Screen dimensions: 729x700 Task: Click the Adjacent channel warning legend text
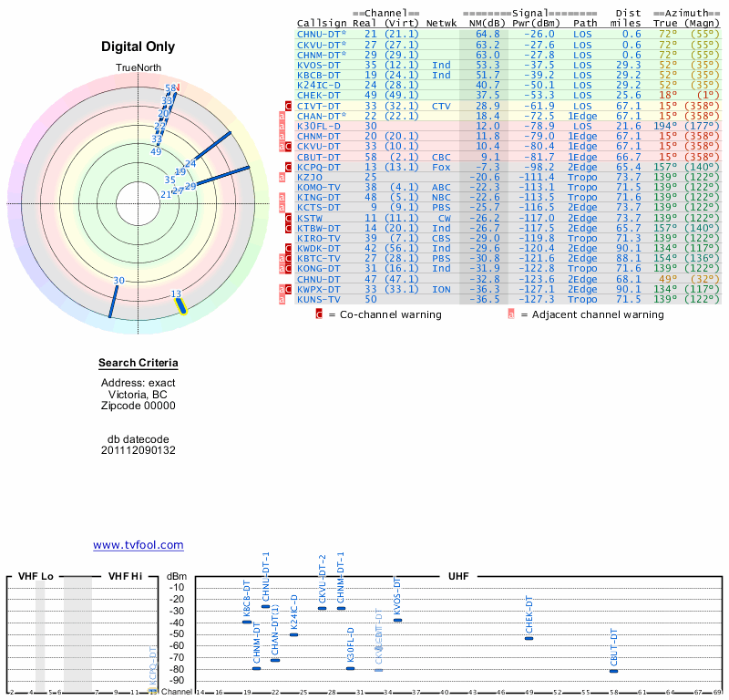[x=598, y=314]
